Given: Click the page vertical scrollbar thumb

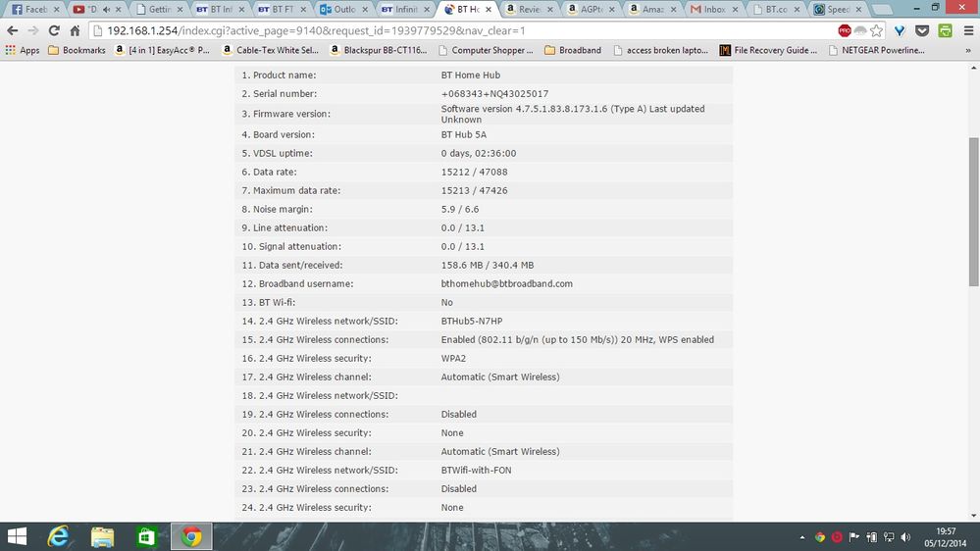Looking at the screenshot, I should 973,211.
